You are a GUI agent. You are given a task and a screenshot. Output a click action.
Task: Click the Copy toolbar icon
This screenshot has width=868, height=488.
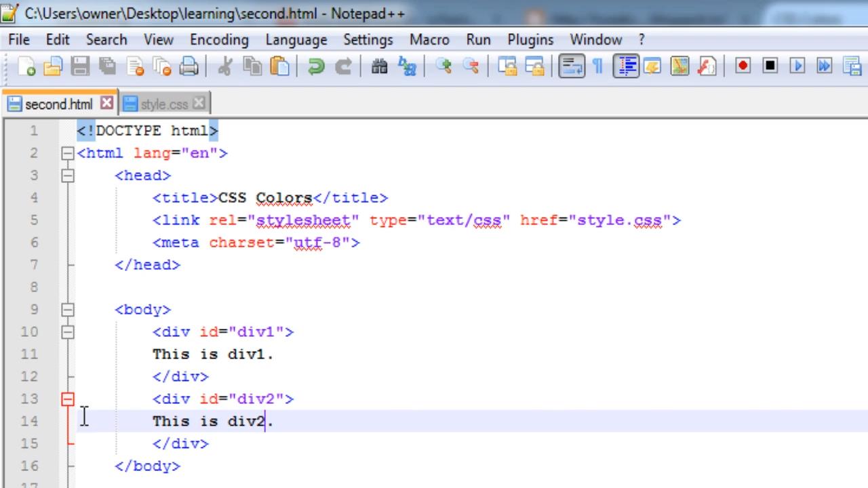[252, 66]
